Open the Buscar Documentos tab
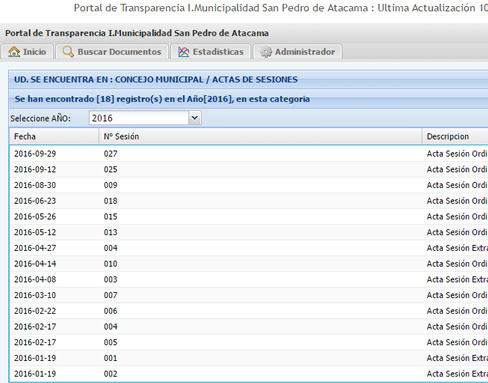The height and width of the screenshot is (383, 488). 112,52
